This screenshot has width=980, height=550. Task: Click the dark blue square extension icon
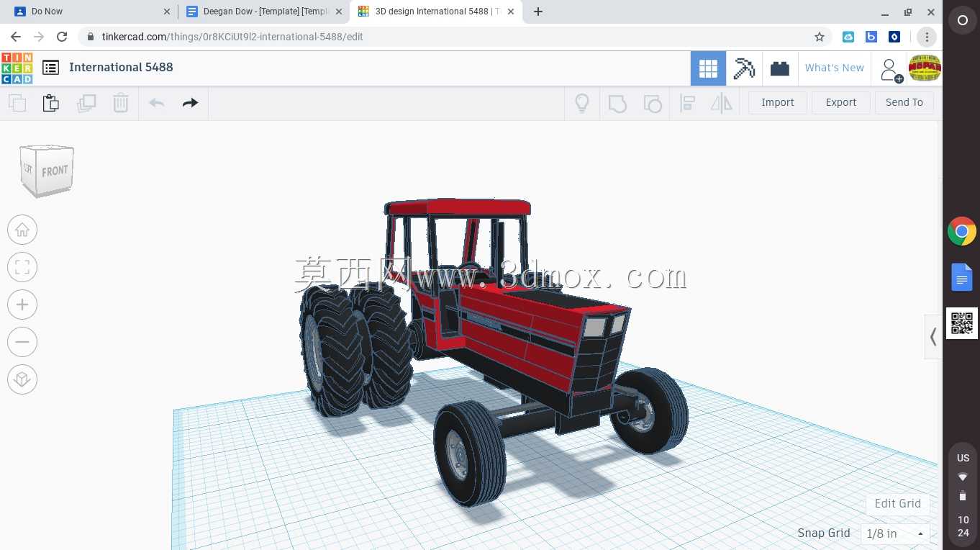tap(894, 37)
